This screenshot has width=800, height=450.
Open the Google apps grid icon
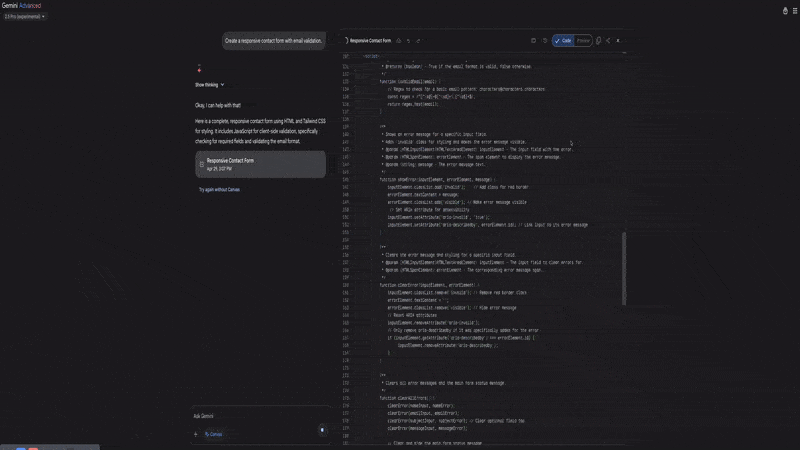click(795, 11)
